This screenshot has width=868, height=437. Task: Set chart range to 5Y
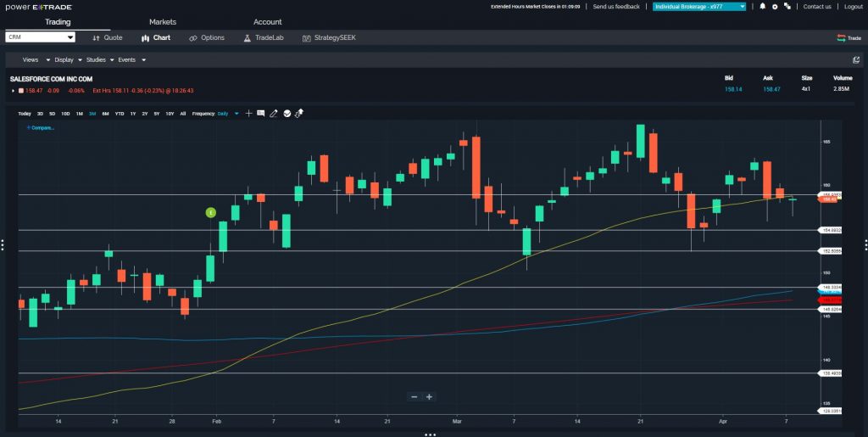157,114
